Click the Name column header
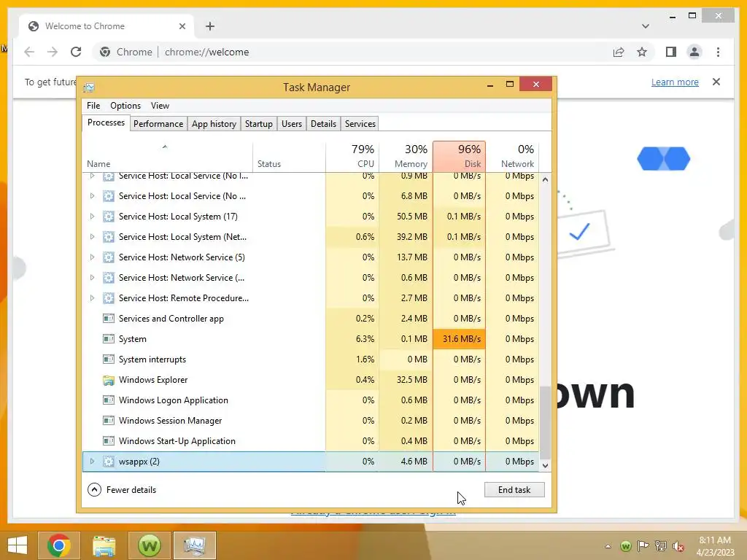Viewport: 747px width, 560px height. tap(167, 156)
